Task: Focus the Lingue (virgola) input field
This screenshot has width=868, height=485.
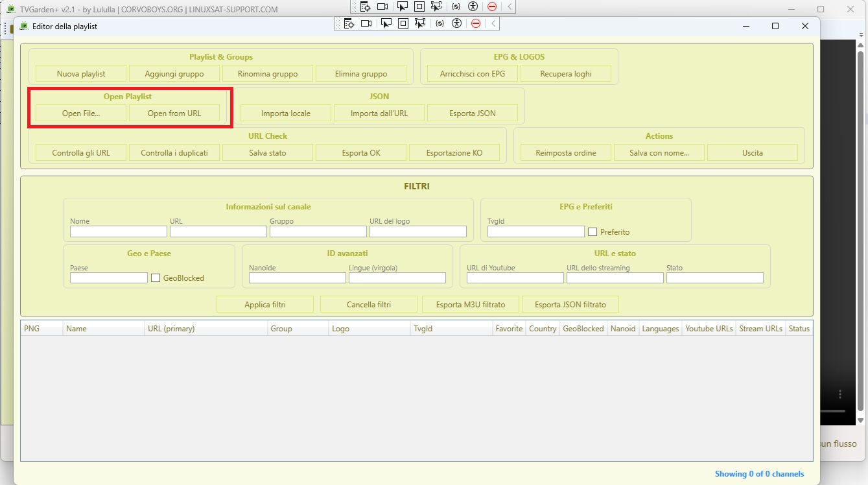Action: point(397,278)
